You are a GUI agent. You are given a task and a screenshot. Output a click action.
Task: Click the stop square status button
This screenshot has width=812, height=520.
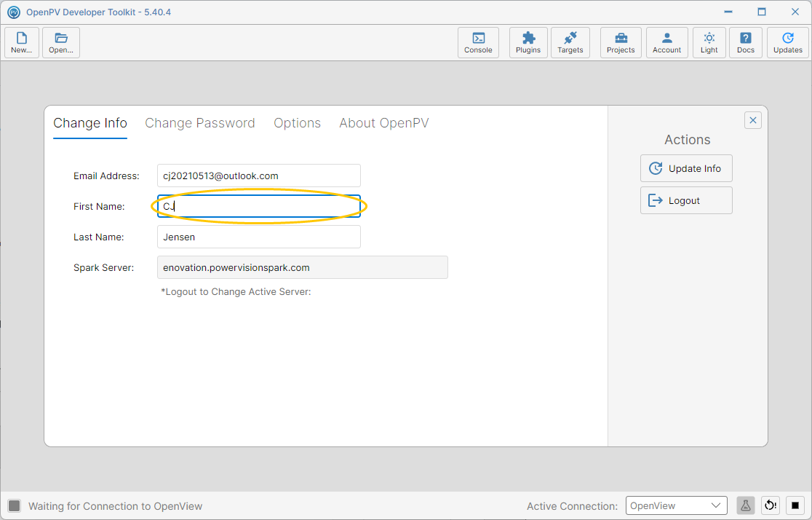point(795,505)
